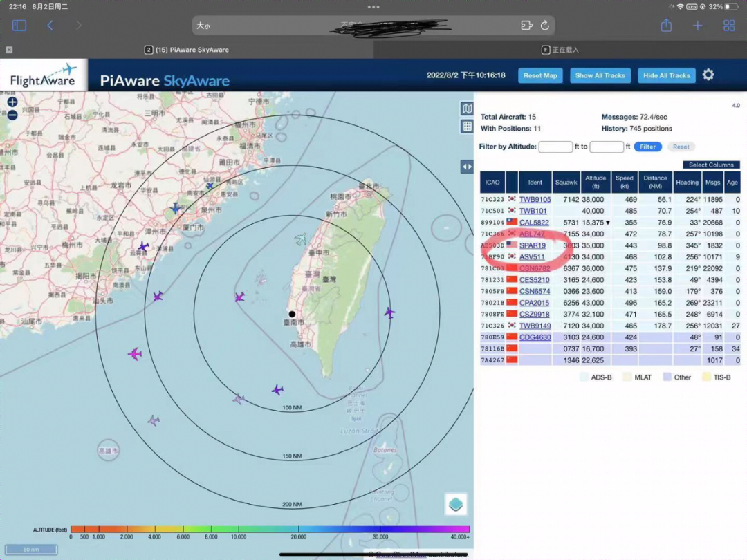Toggle the map-only view icon
Image resolution: width=747 pixels, height=560 pixels.
click(467, 109)
